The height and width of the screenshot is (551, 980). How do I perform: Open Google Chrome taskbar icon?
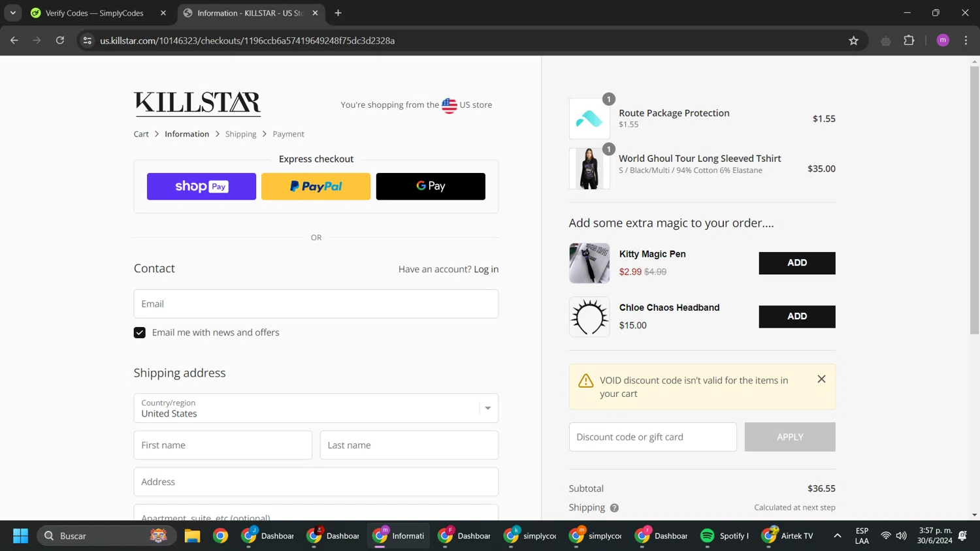point(221,536)
